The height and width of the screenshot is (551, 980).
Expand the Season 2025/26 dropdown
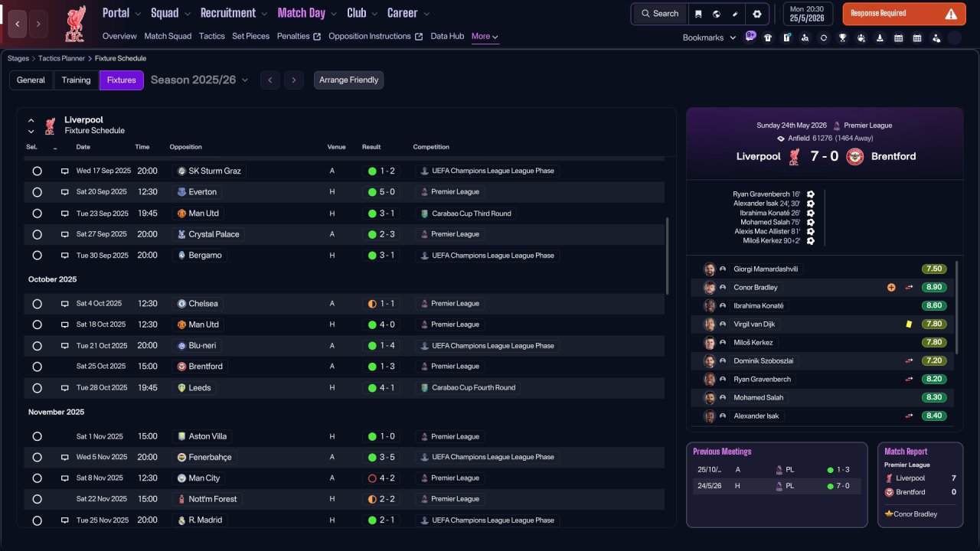coord(200,80)
